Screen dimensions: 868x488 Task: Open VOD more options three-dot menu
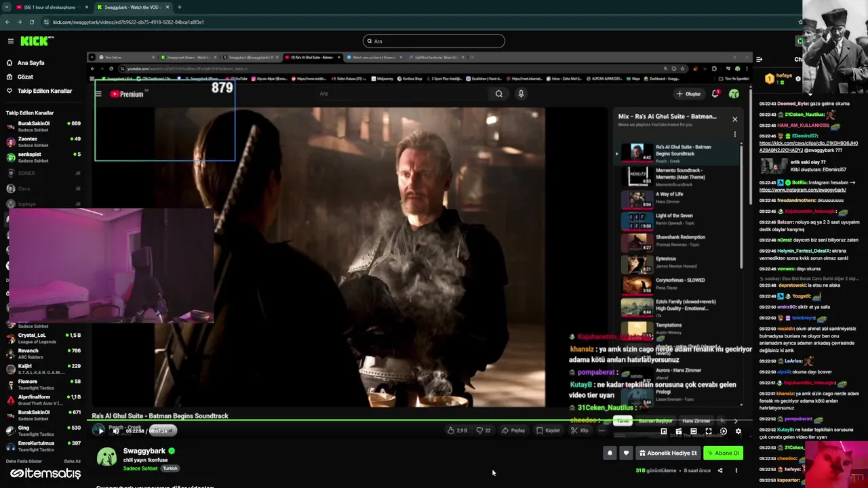click(736, 470)
